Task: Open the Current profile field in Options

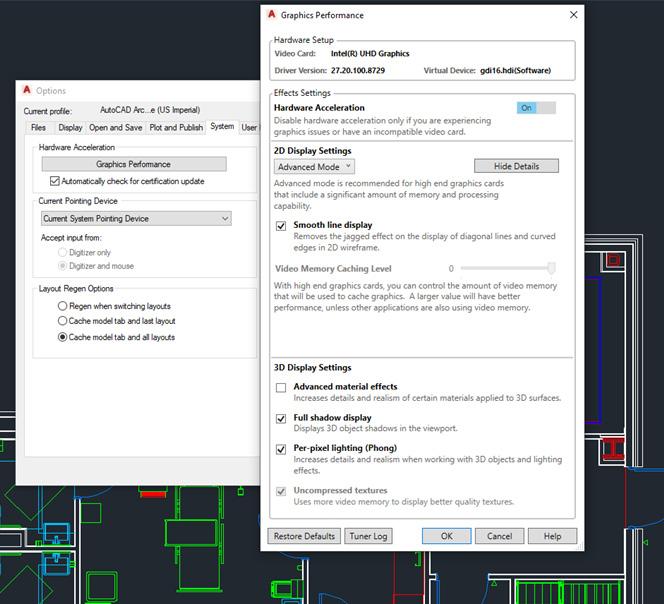Action: click(x=150, y=110)
